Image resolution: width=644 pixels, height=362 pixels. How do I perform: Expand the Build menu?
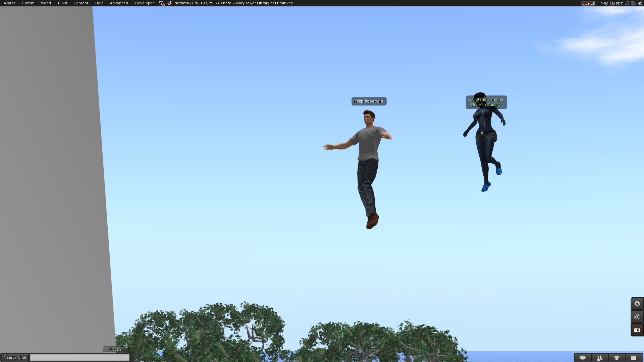pos(62,3)
